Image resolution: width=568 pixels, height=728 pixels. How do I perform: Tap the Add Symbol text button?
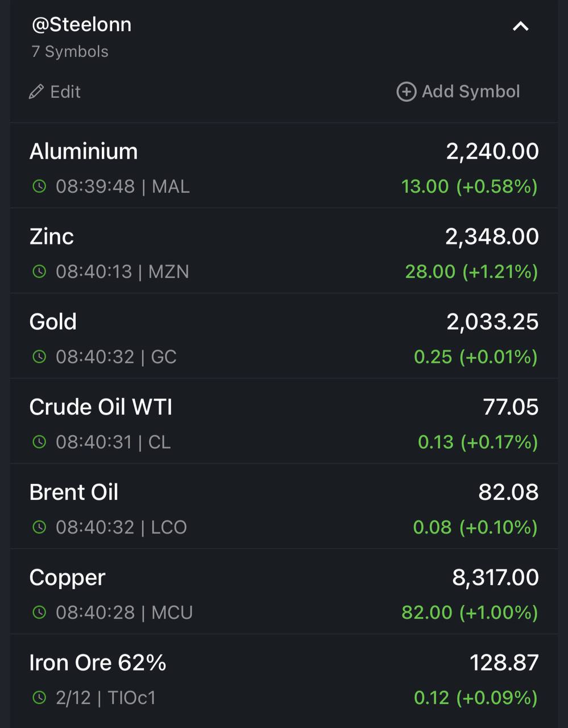coord(471,92)
